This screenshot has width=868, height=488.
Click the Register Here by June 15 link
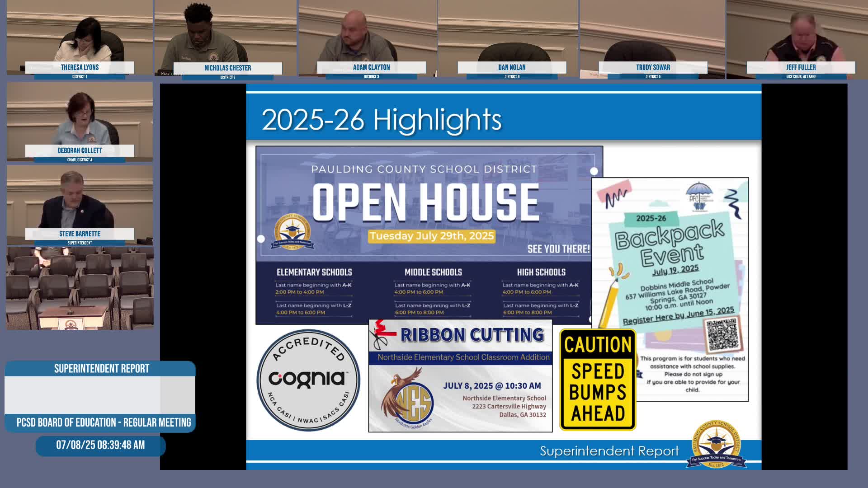pos(678,315)
